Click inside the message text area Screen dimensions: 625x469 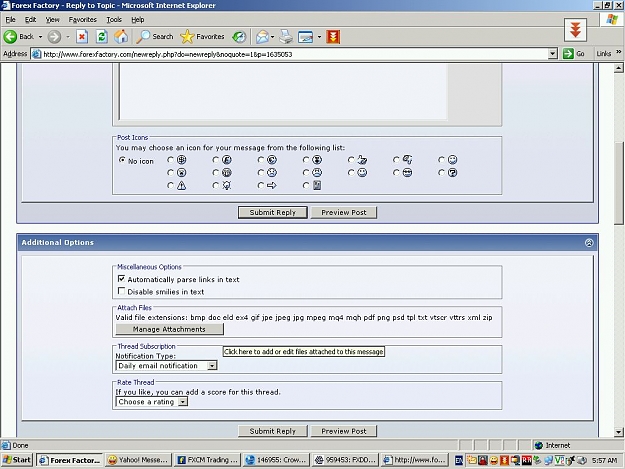pyautogui.click(x=283, y=92)
